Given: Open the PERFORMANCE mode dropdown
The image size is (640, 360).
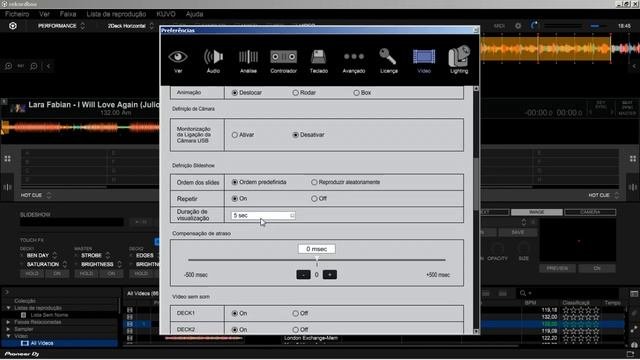Looking at the screenshot, I should click(61, 26).
